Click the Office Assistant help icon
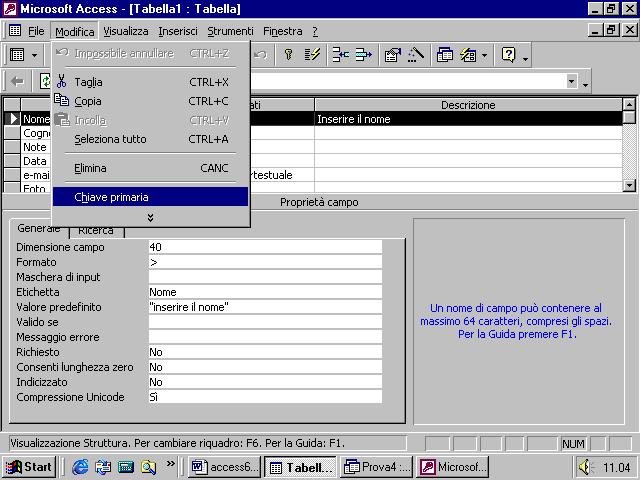This screenshot has width=640, height=480. click(509, 55)
